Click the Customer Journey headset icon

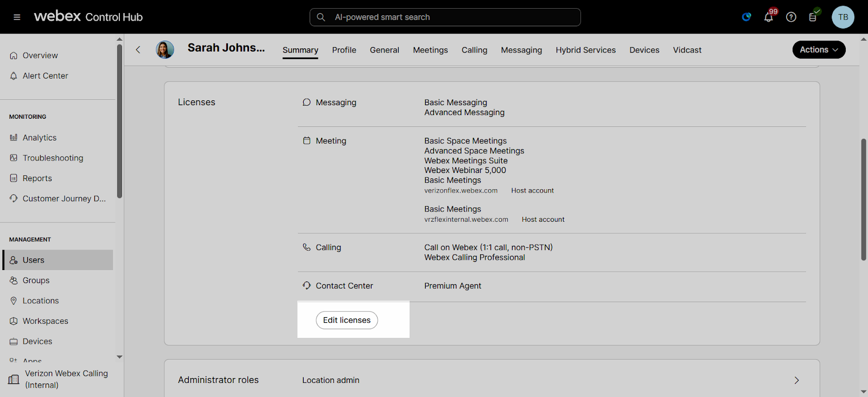pos(14,198)
